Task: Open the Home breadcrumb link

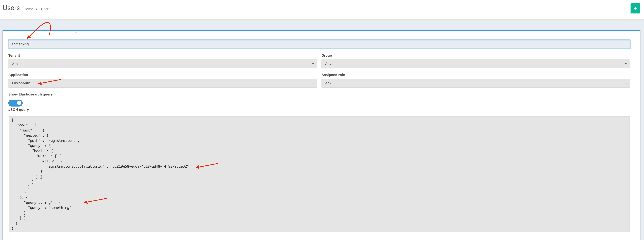Action: coord(28,9)
